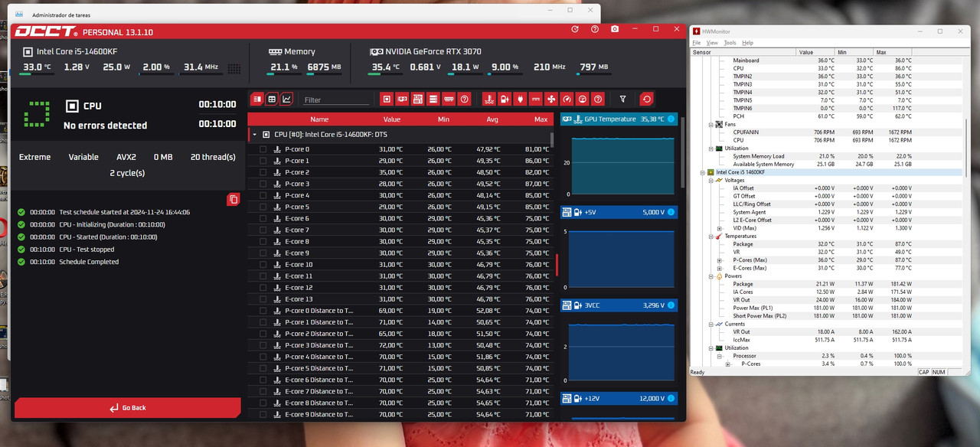Screen dimensions: 980x447
Task: Click the OCCT update/refresh icon in title bar
Action: [x=575, y=29]
